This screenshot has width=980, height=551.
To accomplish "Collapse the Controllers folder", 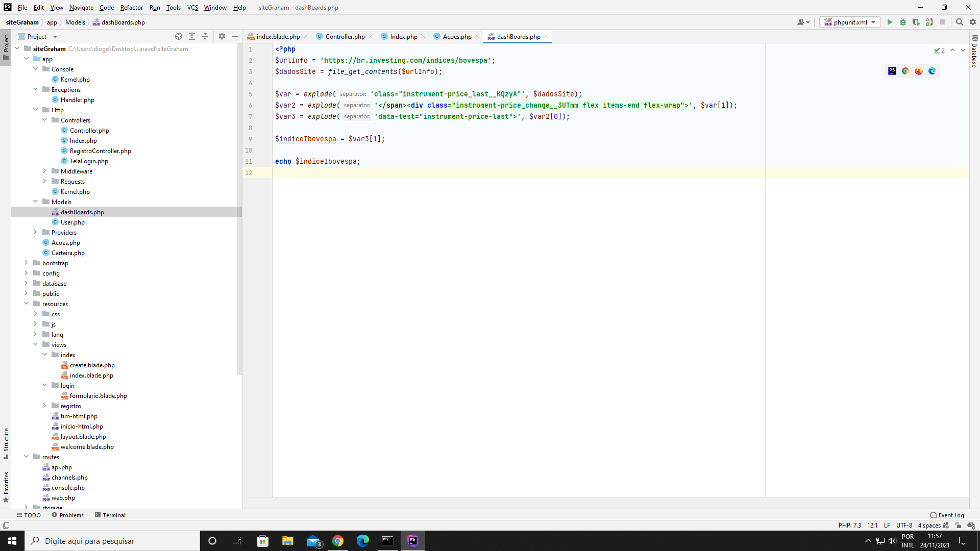I will (45, 120).
